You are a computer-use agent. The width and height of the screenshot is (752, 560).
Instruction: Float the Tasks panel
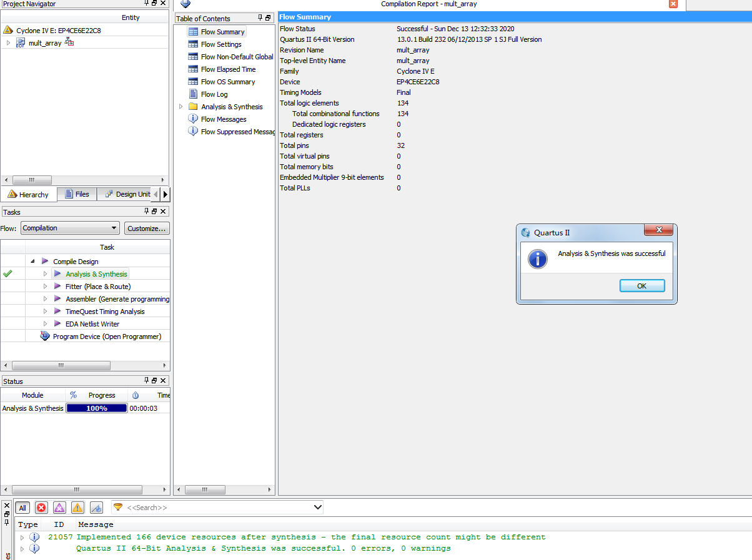pyautogui.click(x=154, y=212)
